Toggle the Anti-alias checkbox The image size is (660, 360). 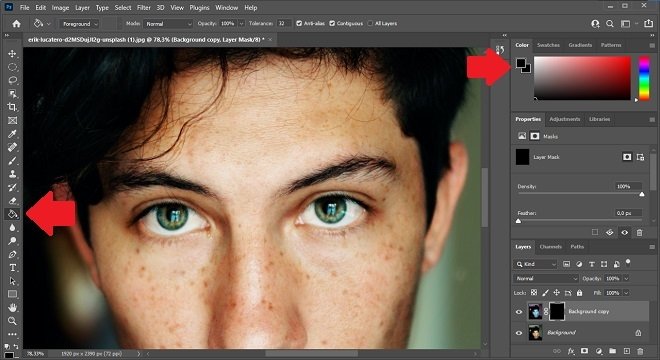click(299, 24)
